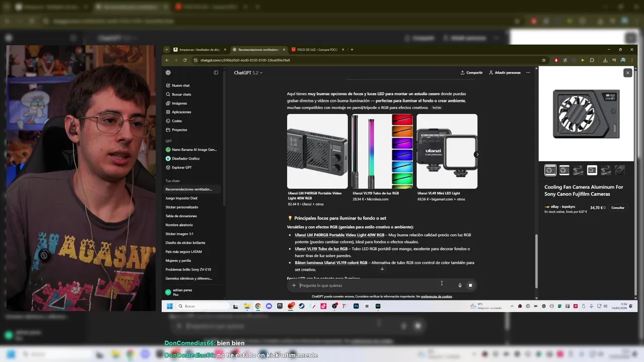Open Discord from taskbar
644x362 pixels.
coord(269,306)
